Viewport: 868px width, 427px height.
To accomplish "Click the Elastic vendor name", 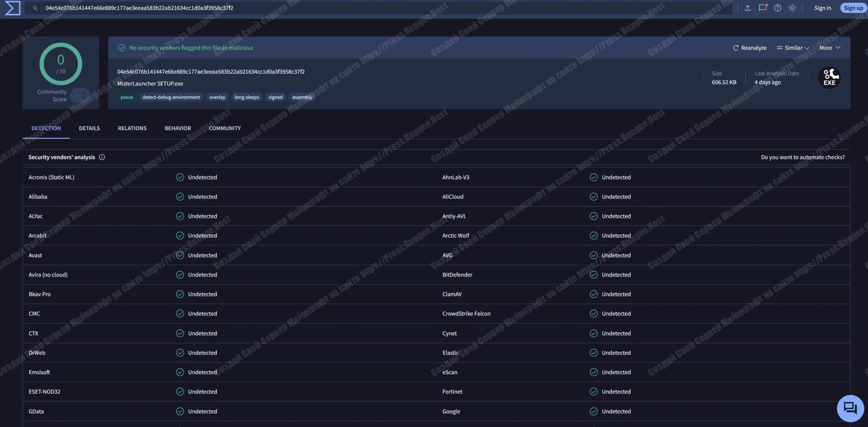I will (x=450, y=353).
